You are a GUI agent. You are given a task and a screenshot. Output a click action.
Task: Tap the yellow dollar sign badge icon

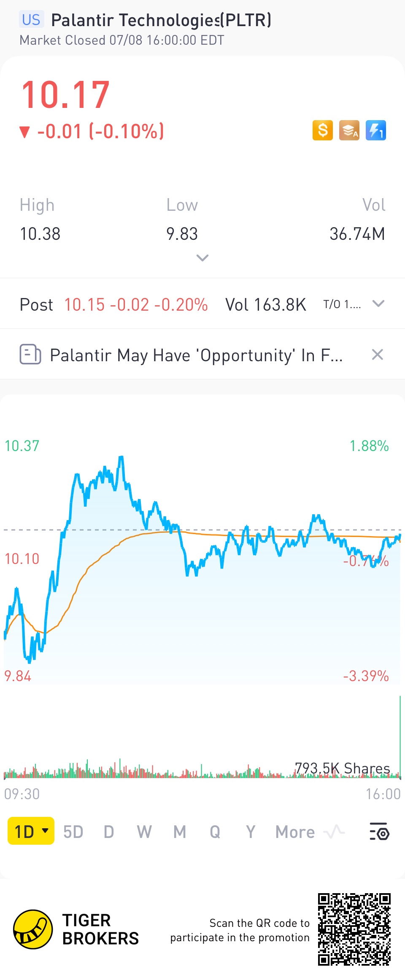coord(323,130)
